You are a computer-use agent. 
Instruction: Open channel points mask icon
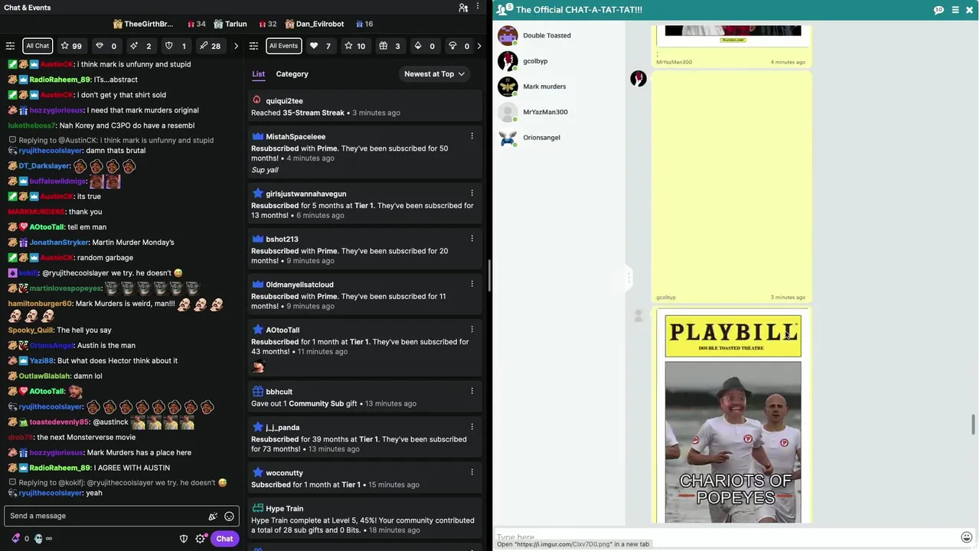pos(38,539)
